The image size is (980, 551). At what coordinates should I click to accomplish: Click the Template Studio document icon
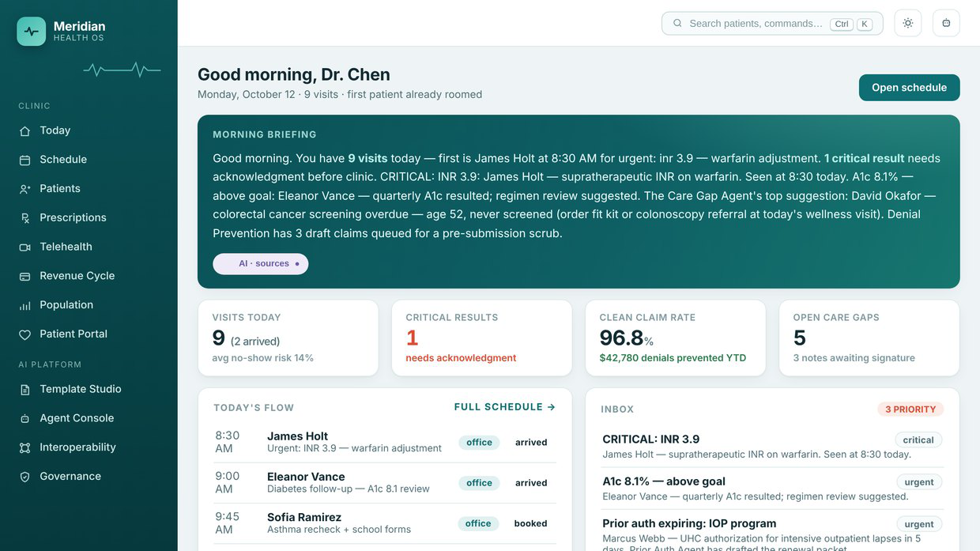pos(24,390)
